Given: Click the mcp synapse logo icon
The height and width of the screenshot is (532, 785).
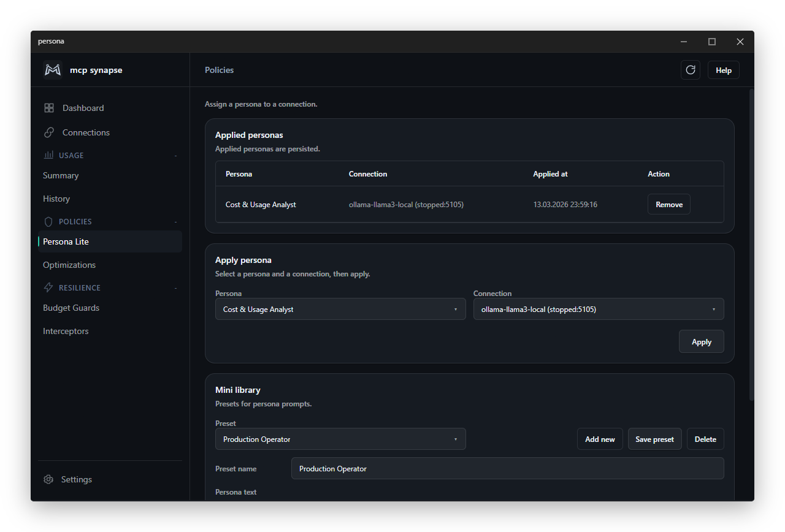Looking at the screenshot, I should (x=53, y=70).
